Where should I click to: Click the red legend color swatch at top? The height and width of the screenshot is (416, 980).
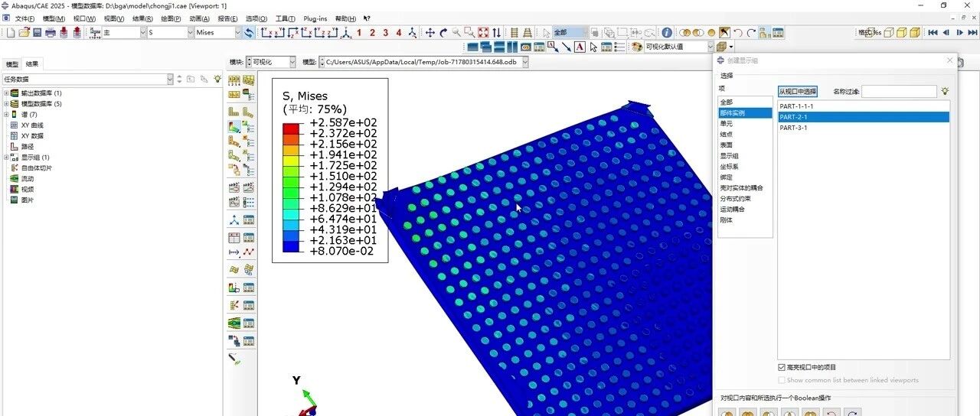(292, 128)
